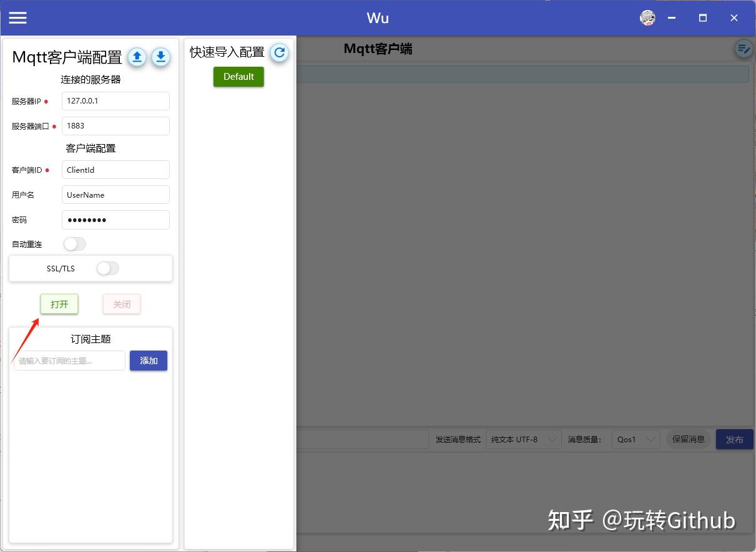Click the subscribe topic input box
The height and width of the screenshot is (552, 756).
[69, 361]
